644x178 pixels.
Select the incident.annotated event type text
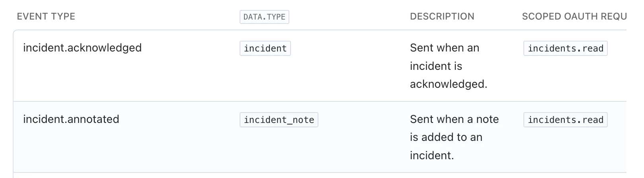pyautogui.click(x=71, y=119)
